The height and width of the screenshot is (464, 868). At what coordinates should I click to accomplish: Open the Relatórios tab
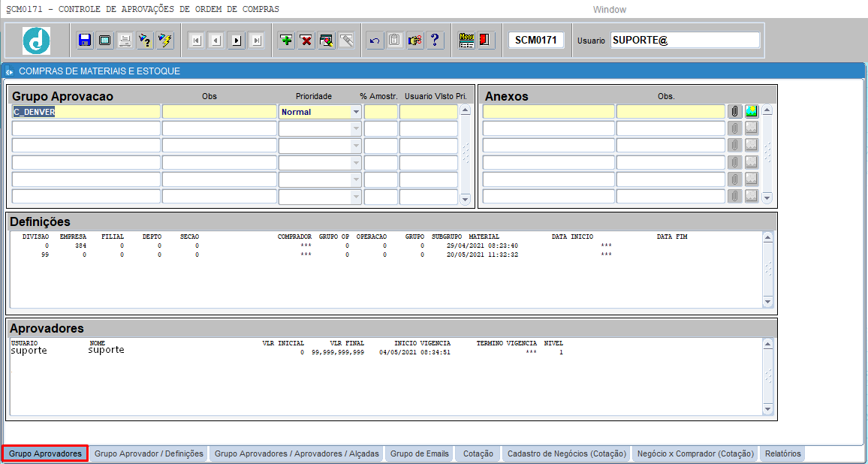point(782,453)
